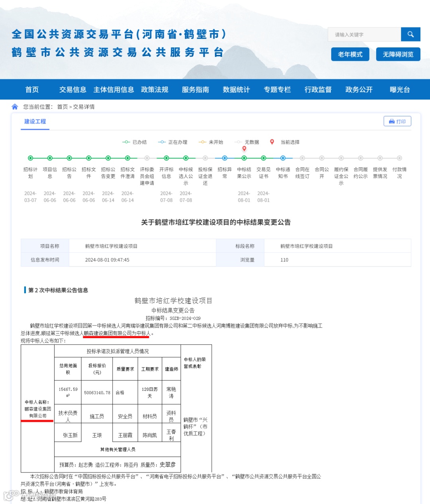The width and height of the screenshot is (430, 504).
Task: Select 招标文件澄清 timeline node
Action: click(x=127, y=158)
